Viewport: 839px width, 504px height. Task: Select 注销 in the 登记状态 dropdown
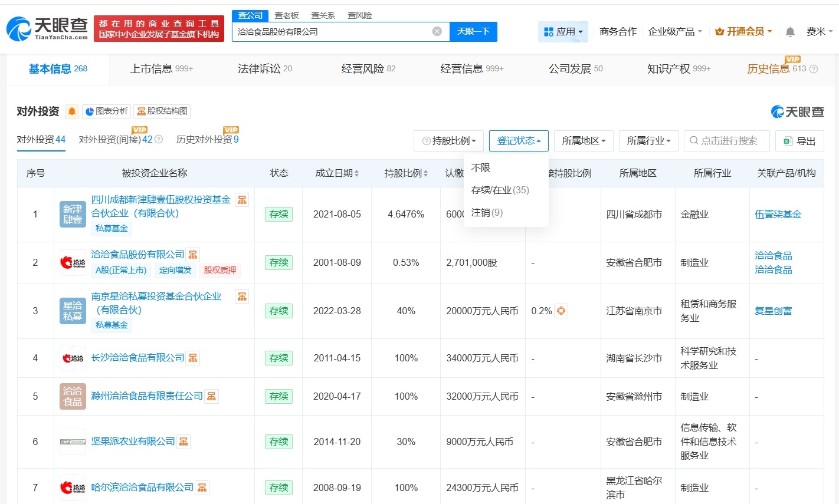(486, 212)
